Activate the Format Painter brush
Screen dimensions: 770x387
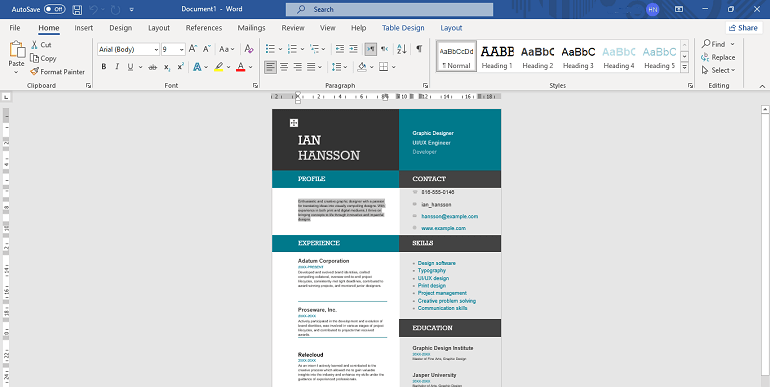tap(34, 72)
